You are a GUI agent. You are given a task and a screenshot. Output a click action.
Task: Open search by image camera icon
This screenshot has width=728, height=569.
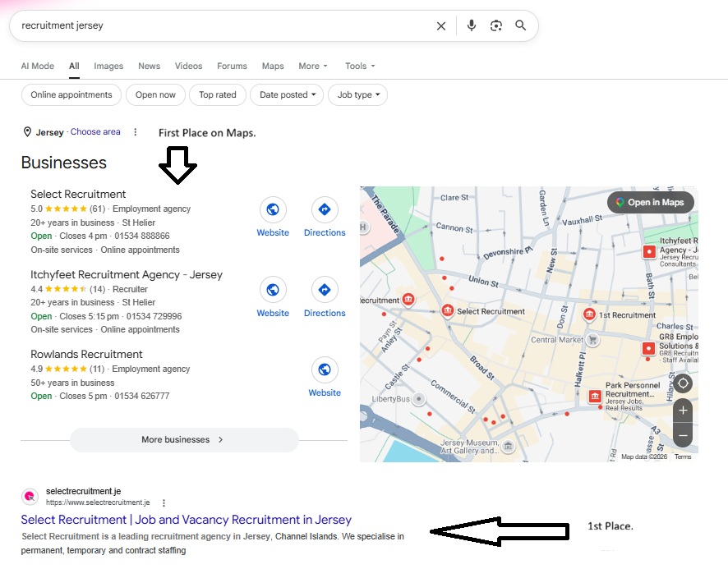click(495, 25)
